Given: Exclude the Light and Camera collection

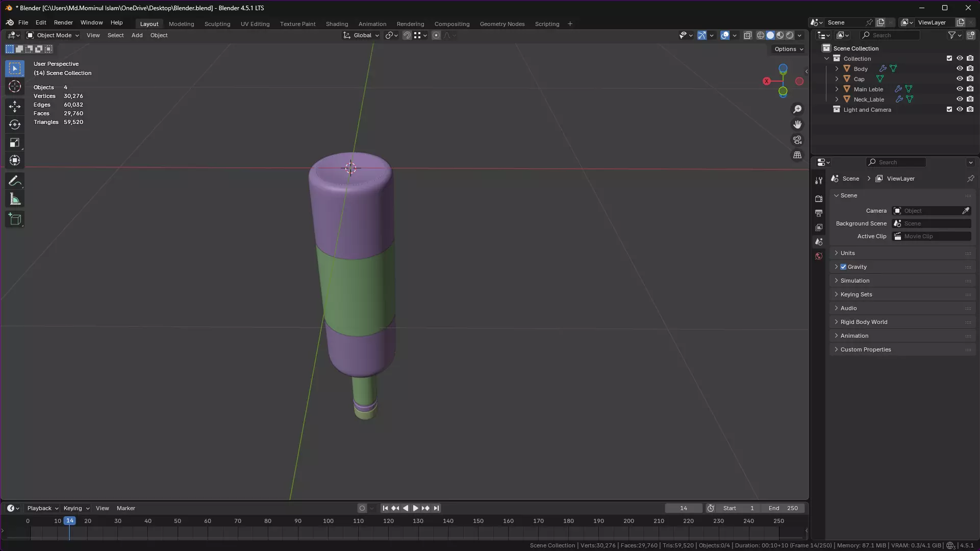Looking at the screenshot, I should (949, 109).
